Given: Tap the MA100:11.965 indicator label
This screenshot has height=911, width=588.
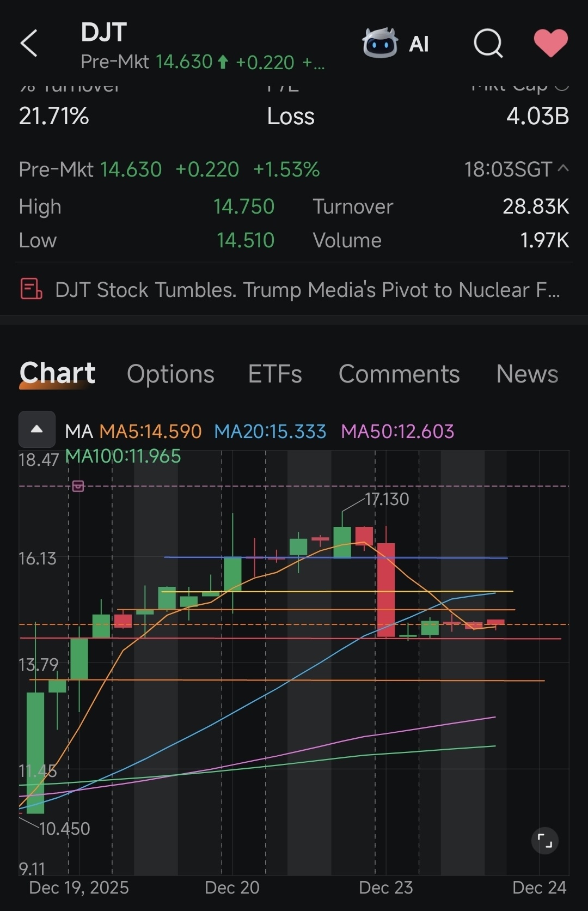Looking at the screenshot, I should (x=123, y=456).
